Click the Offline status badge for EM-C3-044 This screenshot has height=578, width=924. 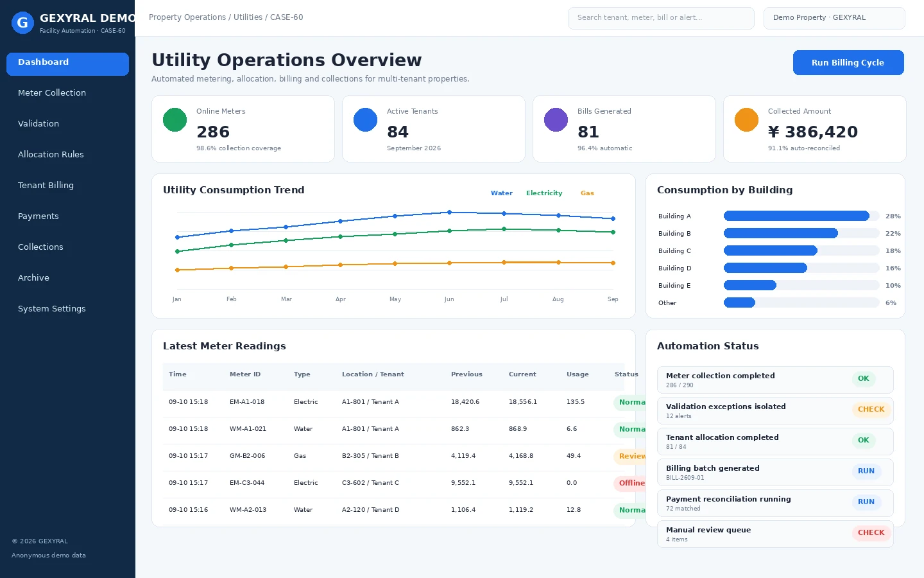629,484
